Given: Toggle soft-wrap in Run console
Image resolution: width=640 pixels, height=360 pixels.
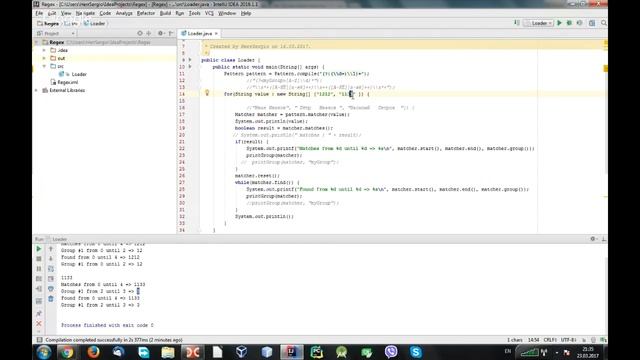Looking at the screenshot, I should (x=51, y=269).
